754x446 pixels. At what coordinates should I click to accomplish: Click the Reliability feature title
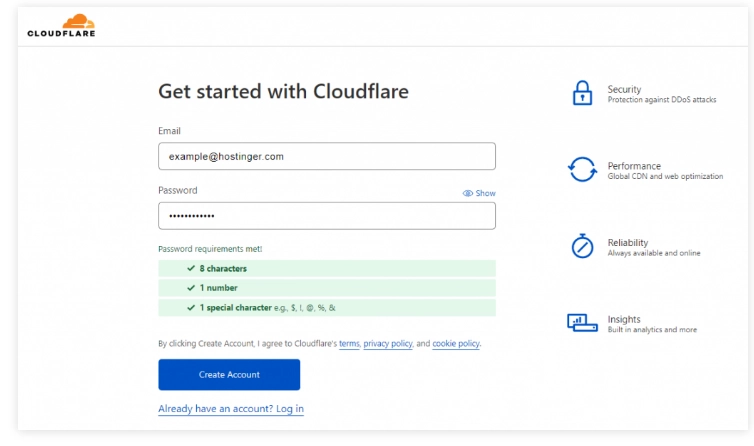628,242
